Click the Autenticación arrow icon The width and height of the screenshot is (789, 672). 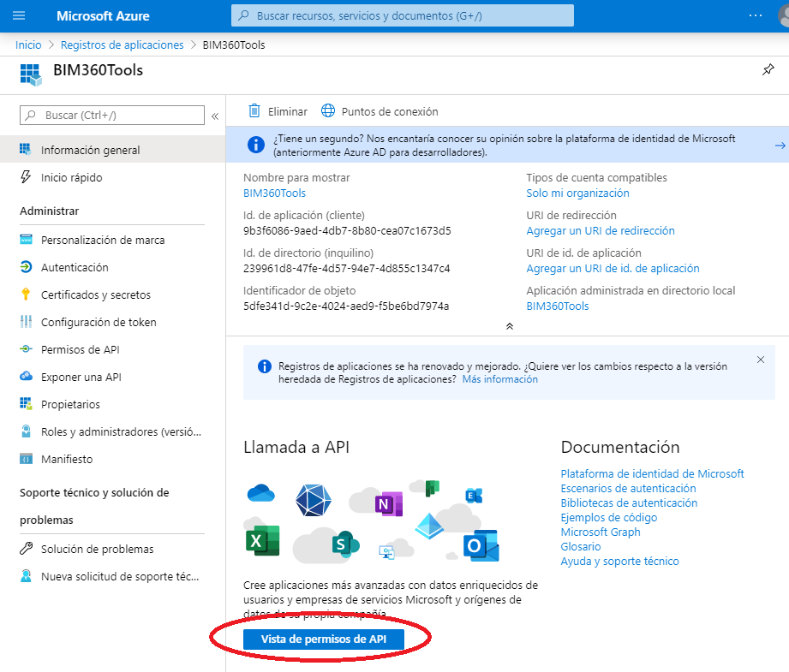[26, 266]
